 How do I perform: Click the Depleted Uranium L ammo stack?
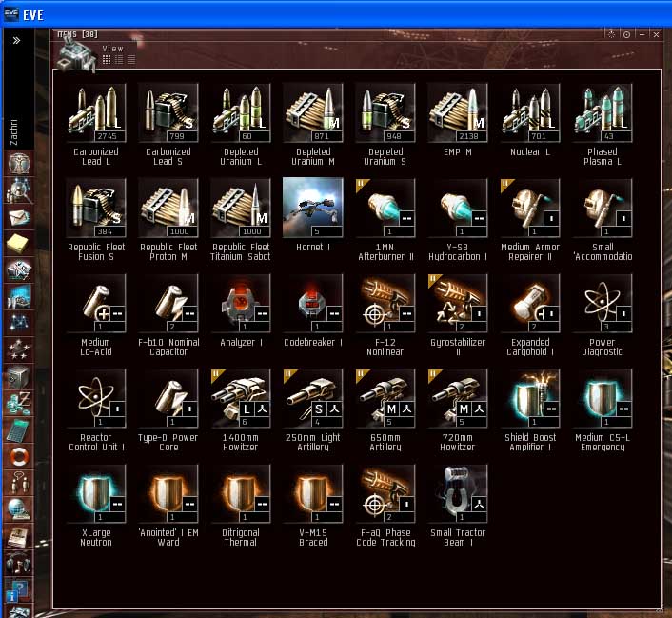241,112
